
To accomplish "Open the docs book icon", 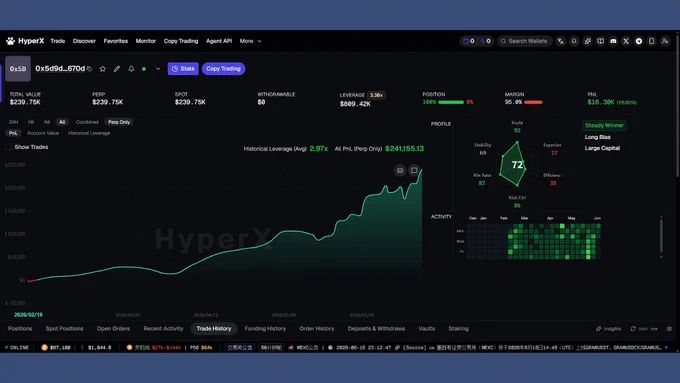I will coord(600,41).
